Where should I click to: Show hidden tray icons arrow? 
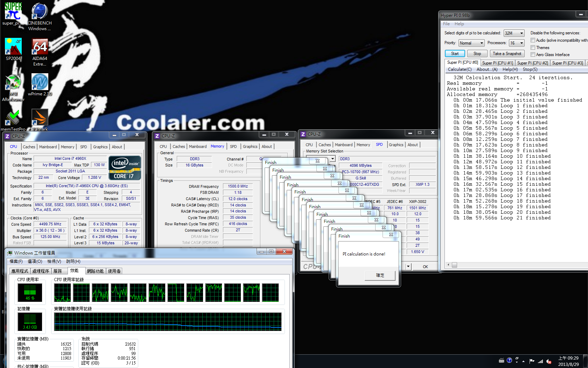pyautogui.click(x=524, y=361)
